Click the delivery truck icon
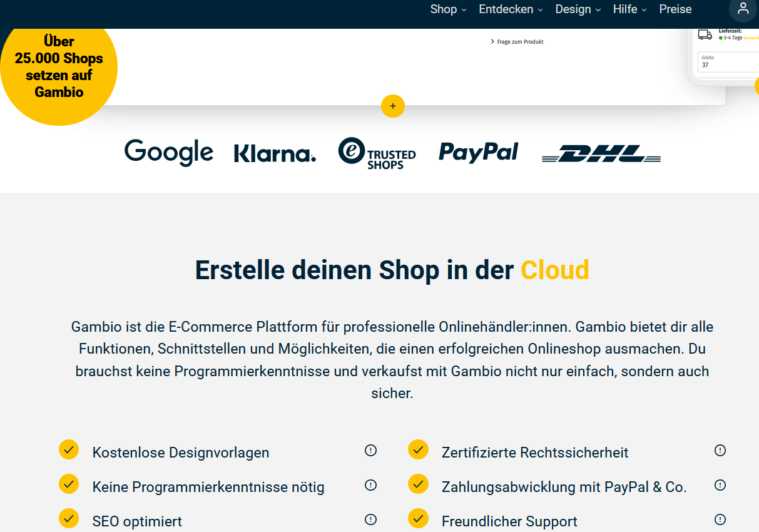759x532 pixels. pos(705,35)
